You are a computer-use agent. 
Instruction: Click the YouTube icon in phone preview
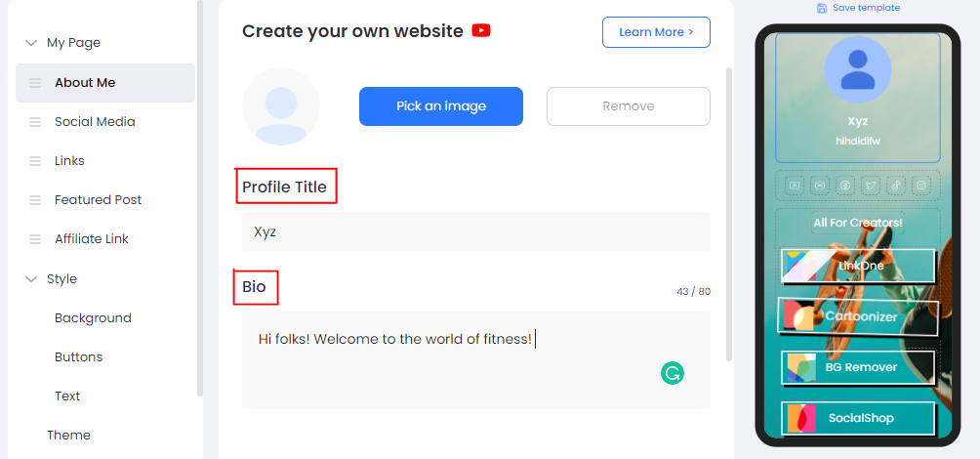point(795,186)
